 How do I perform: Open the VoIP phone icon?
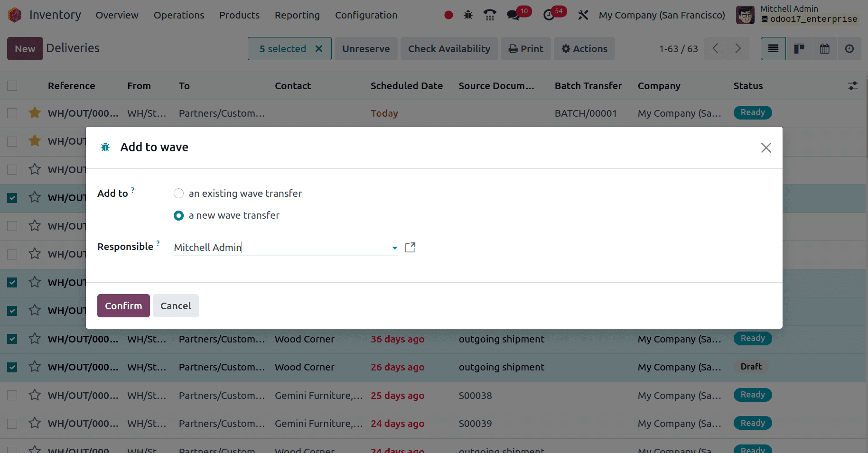click(490, 15)
